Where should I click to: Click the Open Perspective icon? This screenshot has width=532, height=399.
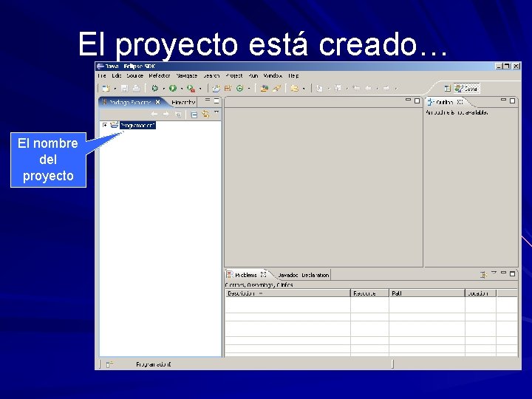point(448,89)
